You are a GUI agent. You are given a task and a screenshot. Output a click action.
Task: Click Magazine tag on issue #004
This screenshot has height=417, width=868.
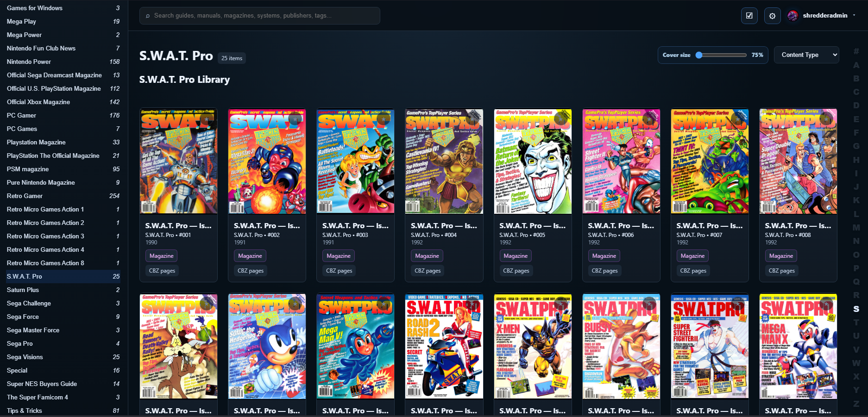point(427,256)
